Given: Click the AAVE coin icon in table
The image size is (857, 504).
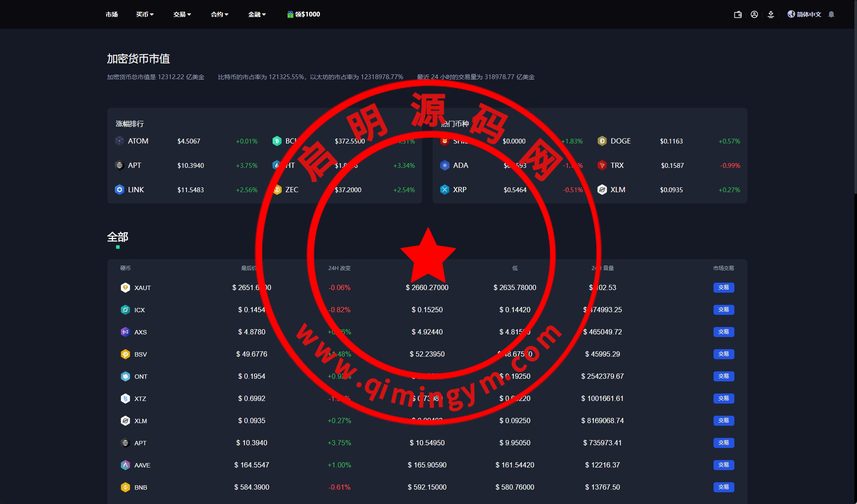Looking at the screenshot, I should pos(125,465).
